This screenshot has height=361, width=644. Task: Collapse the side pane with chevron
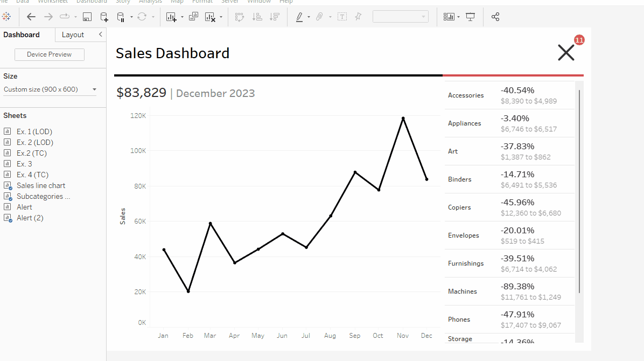pos(100,34)
